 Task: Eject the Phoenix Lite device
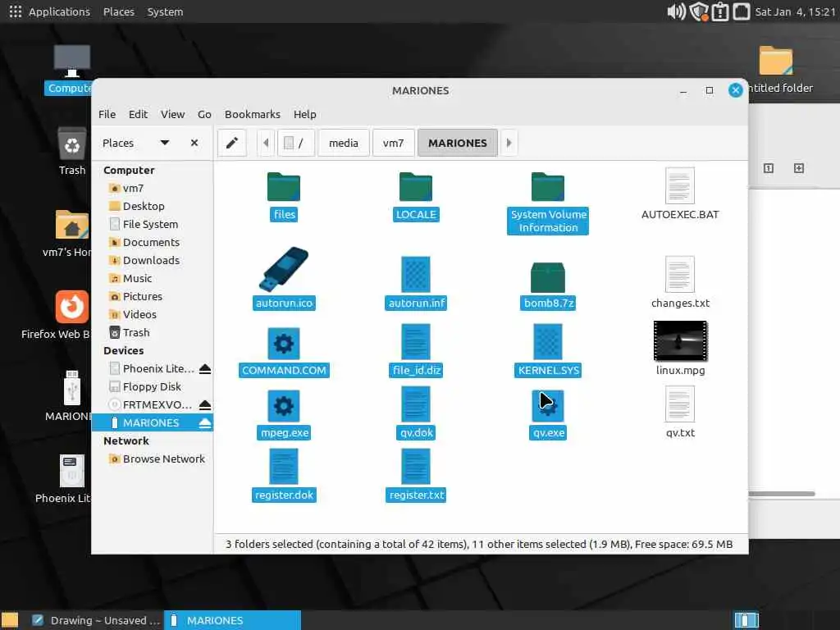(204, 368)
